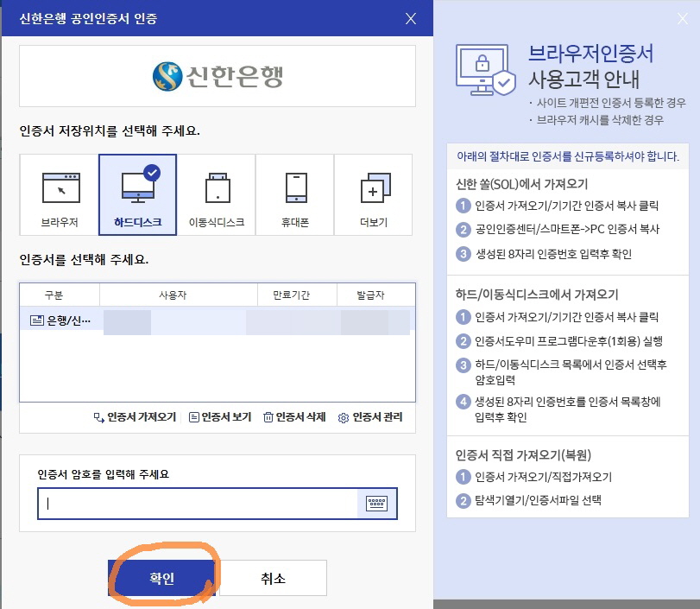The width and height of the screenshot is (700, 609).
Task: Close the 브라우저인증서 guide panel
Action: 683,18
